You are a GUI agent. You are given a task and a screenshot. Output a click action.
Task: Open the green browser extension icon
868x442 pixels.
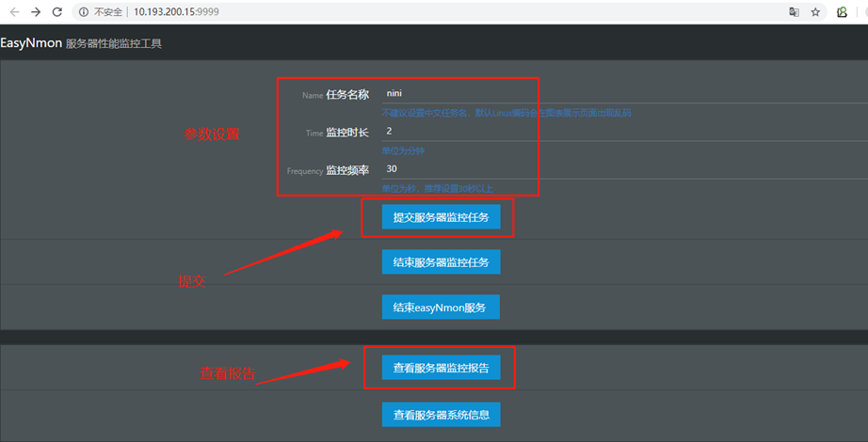[x=842, y=12]
